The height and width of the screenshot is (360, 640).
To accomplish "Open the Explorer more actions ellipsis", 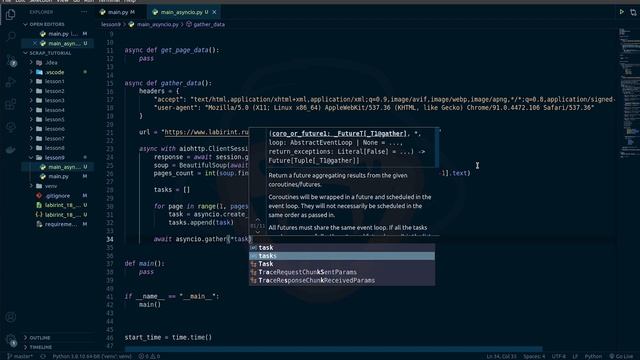I will 84,12.
